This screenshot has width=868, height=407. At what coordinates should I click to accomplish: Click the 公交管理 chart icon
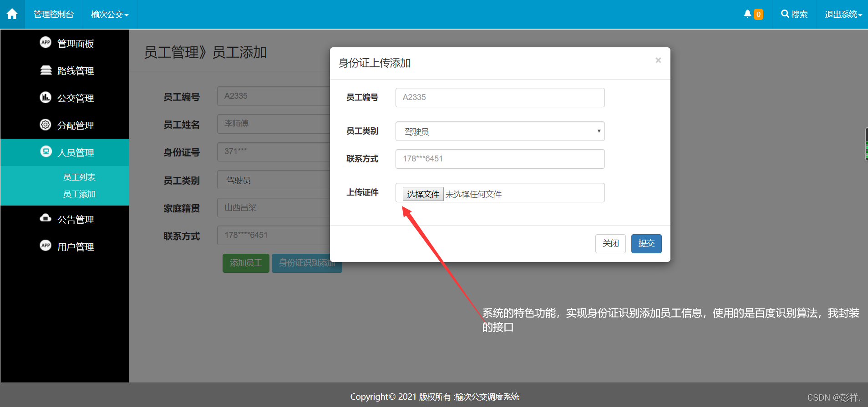[46, 97]
